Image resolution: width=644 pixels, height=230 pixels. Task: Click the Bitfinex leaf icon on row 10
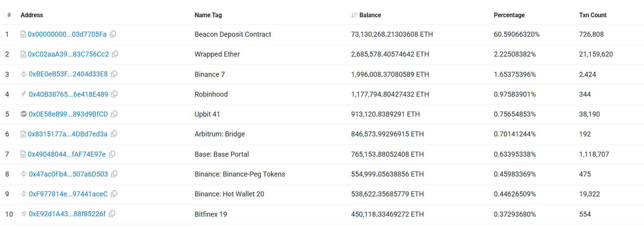[23, 214]
